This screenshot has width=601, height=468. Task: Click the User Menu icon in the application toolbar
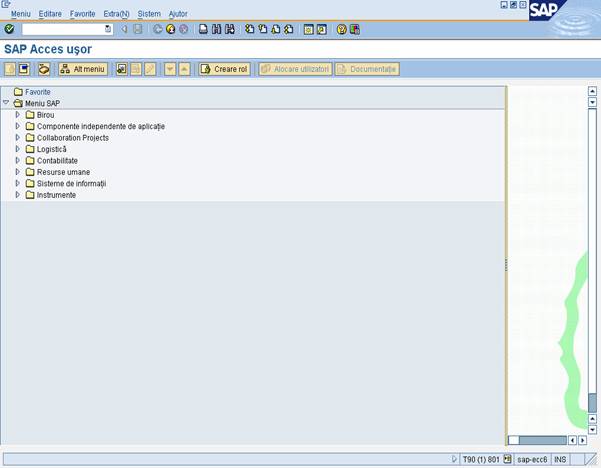pyautogui.click(x=10, y=69)
